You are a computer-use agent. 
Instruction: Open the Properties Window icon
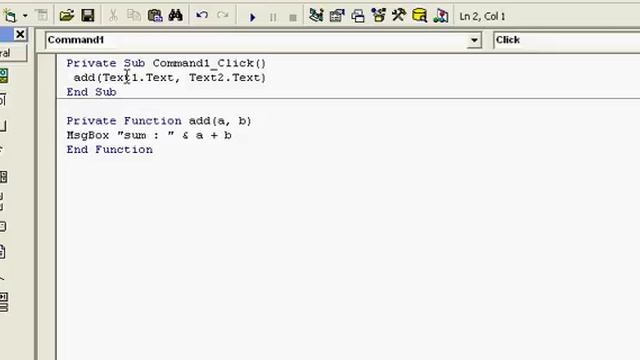point(337,16)
